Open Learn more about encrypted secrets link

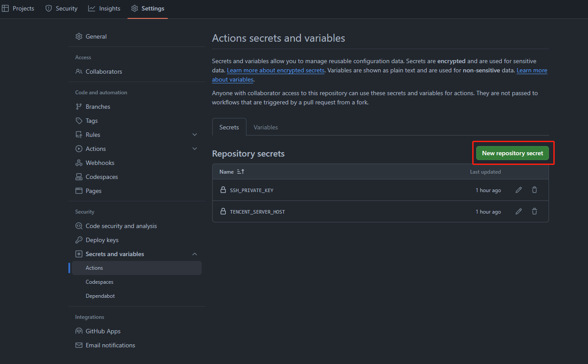(x=276, y=70)
